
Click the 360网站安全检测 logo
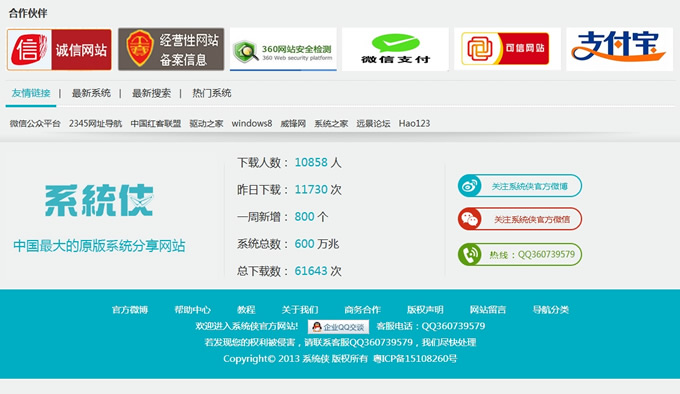click(283, 49)
